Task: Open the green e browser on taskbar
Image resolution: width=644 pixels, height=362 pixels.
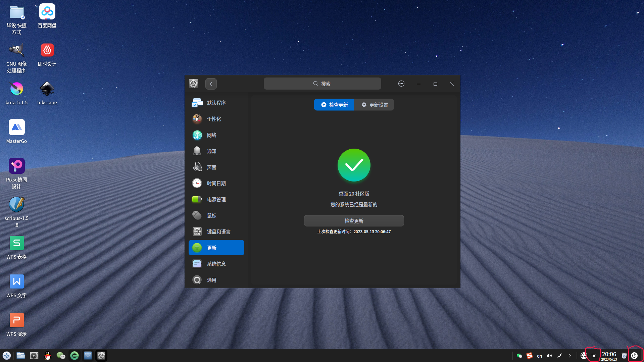Action: [75, 356]
